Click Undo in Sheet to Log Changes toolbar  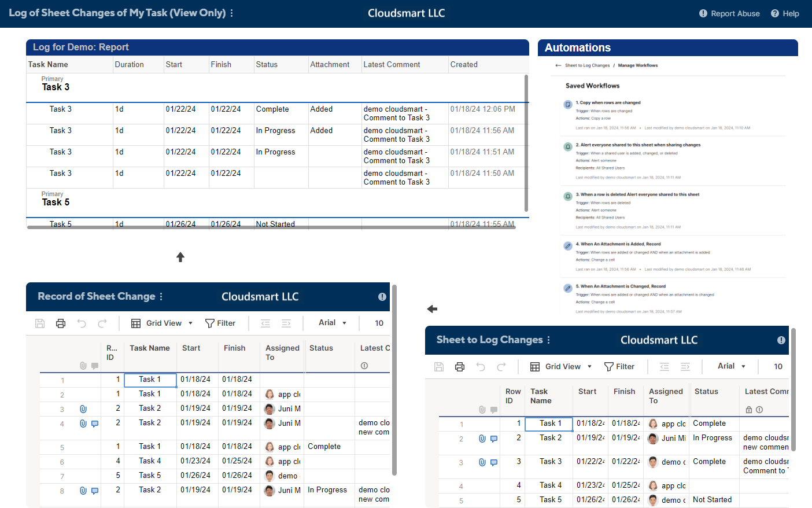[481, 367]
